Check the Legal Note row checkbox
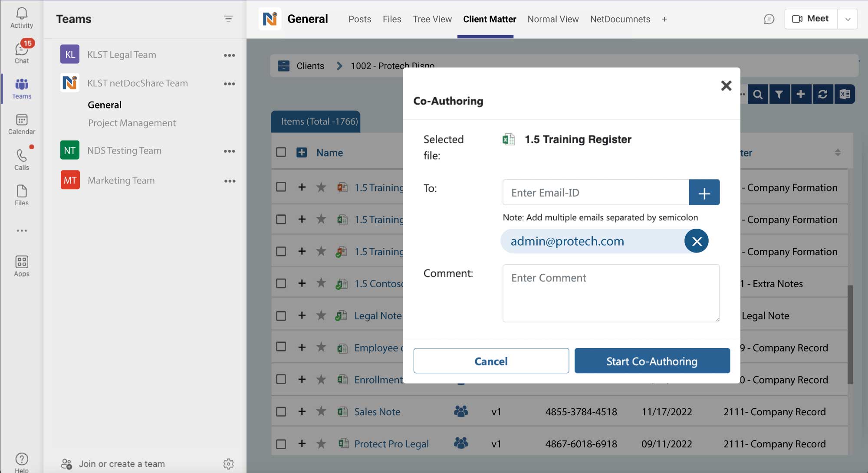Screen dimensions: 868x473 point(281,315)
